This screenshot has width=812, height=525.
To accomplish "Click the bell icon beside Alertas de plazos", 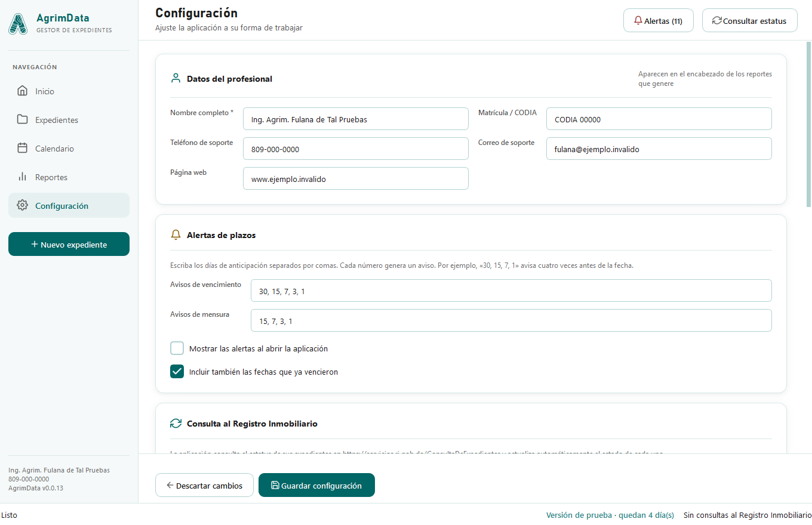I will [176, 235].
